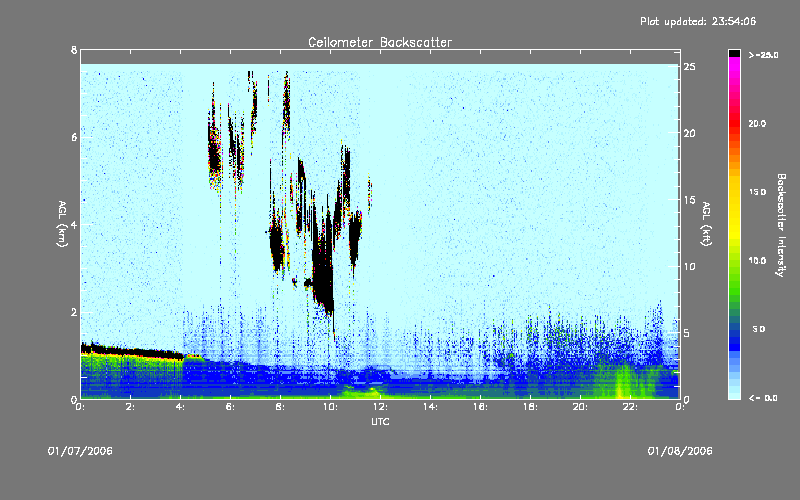Viewport: 800px width, 500px height.
Task: Click the 10 kft tick on the right axis
Action: [x=689, y=266]
